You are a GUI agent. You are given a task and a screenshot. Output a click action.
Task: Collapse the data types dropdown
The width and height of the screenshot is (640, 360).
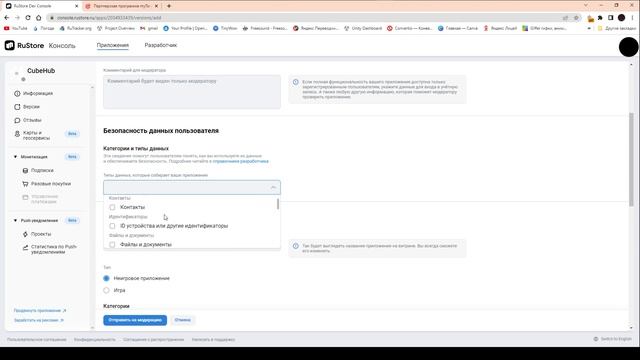(273, 187)
